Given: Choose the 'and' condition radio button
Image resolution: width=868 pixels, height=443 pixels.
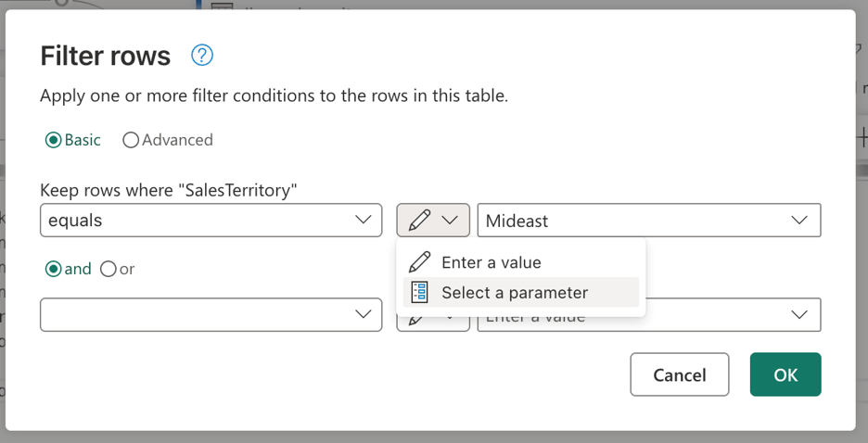Looking at the screenshot, I should pos(54,269).
